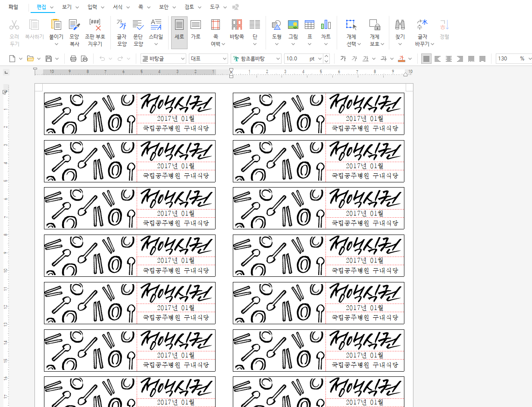This screenshot has width=532, height=407.
Task: Switch to the 쪽 page tab
Action: pyautogui.click(x=141, y=7)
